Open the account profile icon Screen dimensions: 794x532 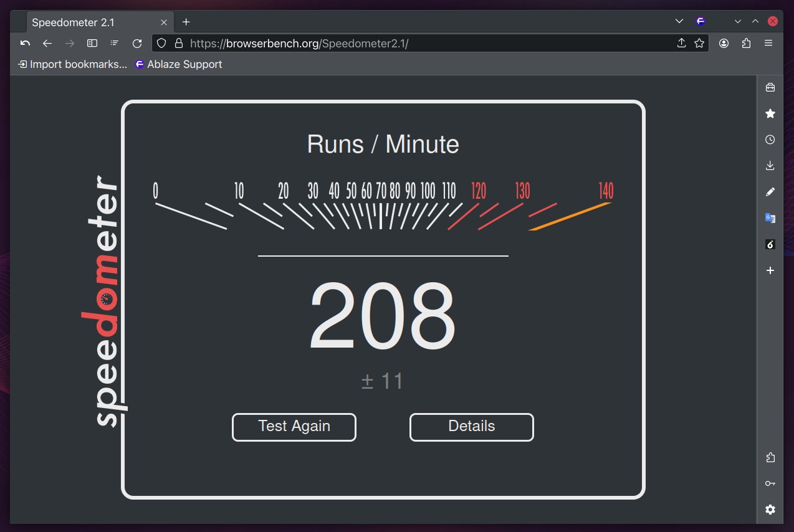coord(724,43)
